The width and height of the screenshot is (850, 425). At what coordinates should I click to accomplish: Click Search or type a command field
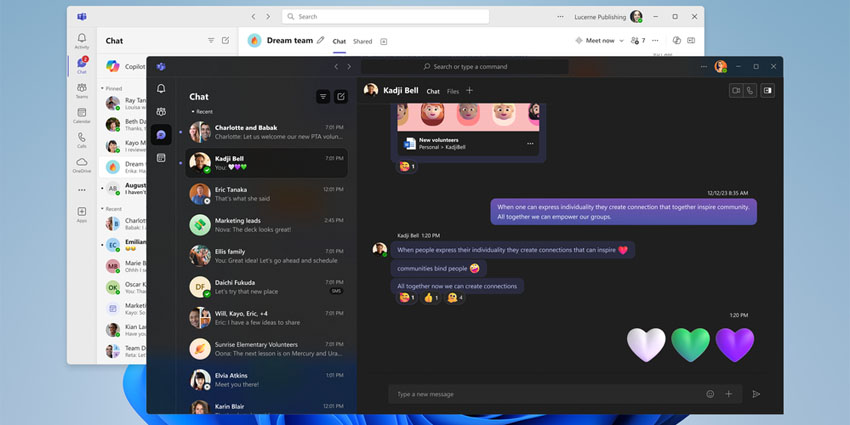(465, 67)
